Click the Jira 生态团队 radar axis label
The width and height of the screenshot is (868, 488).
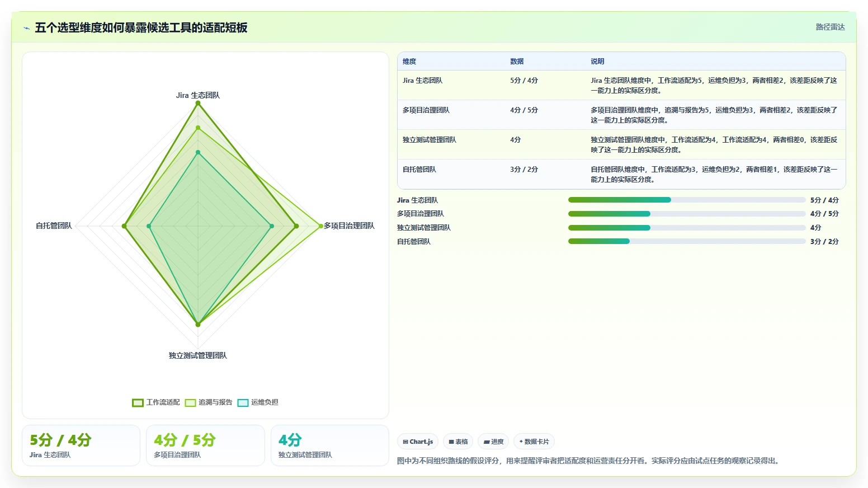[x=198, y=96]
